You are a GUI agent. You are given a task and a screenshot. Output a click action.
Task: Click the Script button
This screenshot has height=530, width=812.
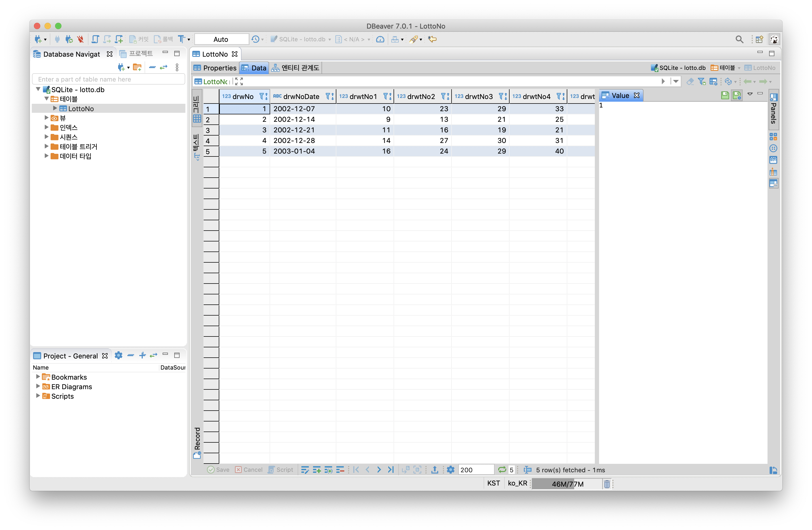280,470
